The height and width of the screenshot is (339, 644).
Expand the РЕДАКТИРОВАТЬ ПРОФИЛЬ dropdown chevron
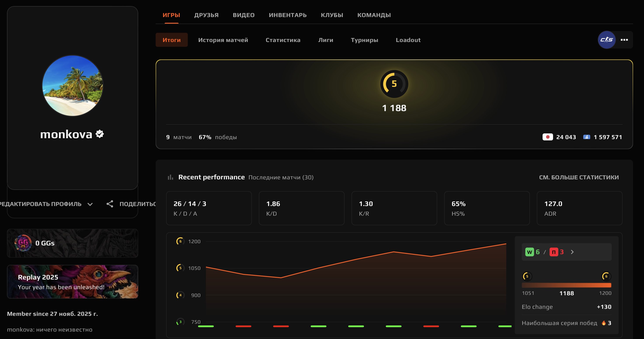tap(90, 204)
